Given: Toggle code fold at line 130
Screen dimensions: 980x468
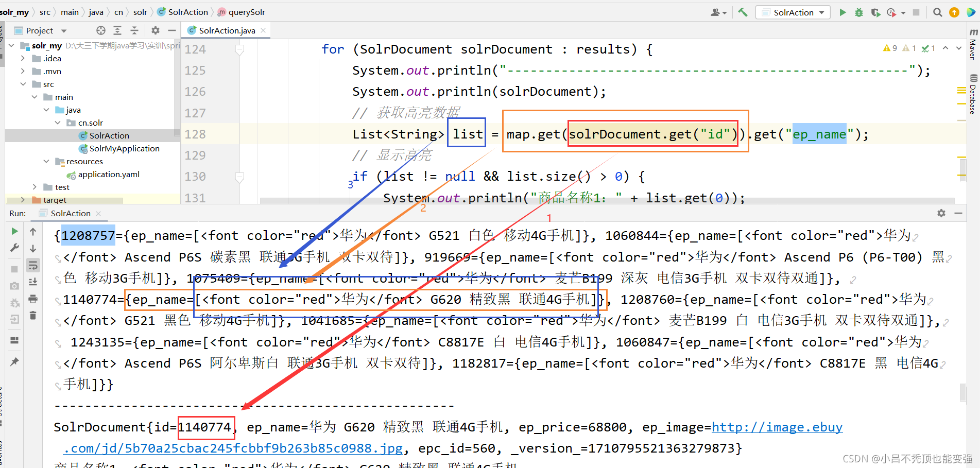Looking at the screenshot, I should (239, 177).
